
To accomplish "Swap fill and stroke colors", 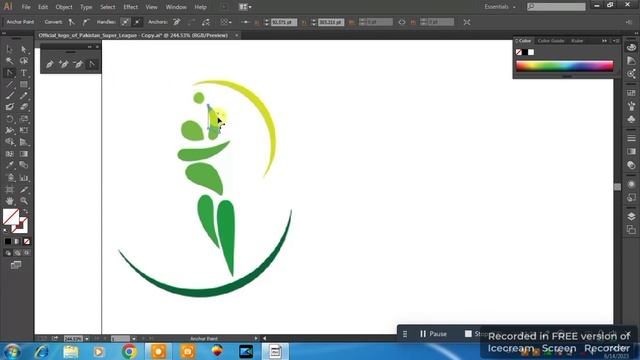I will 26,211.
